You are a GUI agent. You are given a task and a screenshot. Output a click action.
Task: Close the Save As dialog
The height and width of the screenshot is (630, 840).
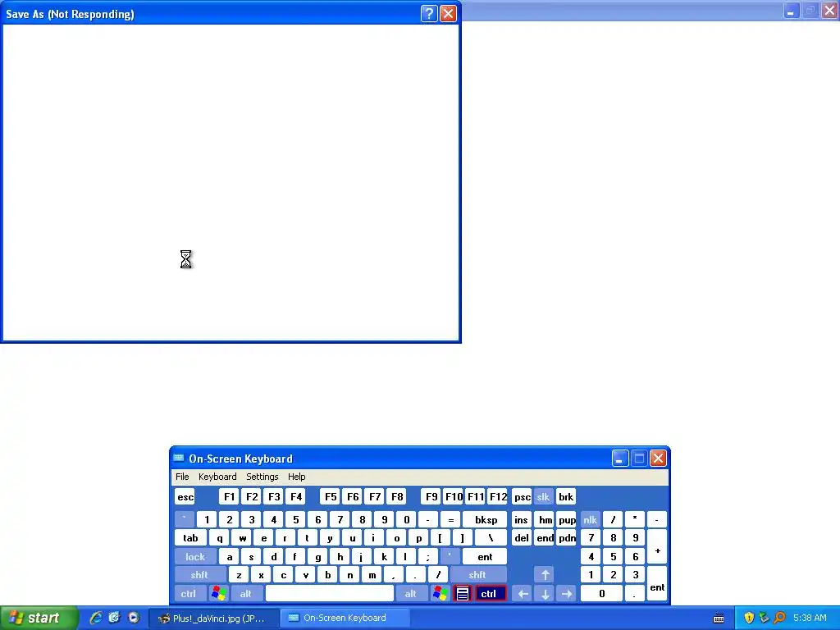(449, 13)
